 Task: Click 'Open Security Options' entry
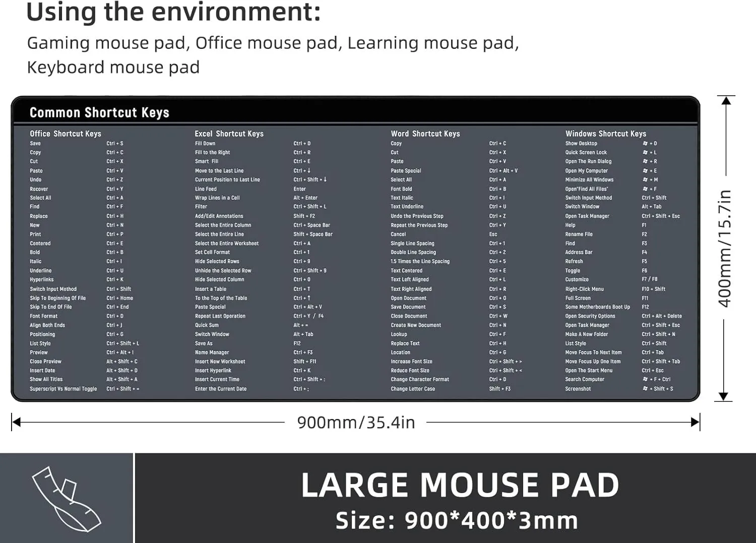(590, 317)
